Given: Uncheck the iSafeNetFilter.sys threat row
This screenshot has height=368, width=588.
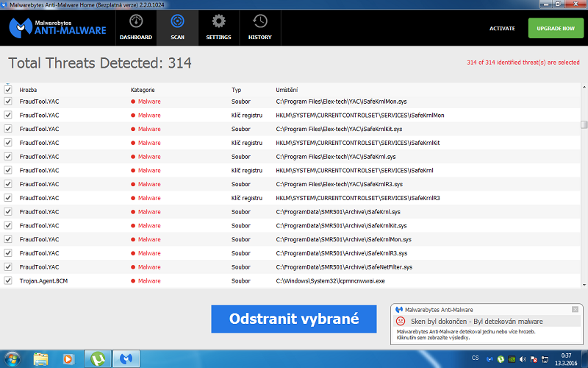Looking at the screenshot, I should [8, 266].
